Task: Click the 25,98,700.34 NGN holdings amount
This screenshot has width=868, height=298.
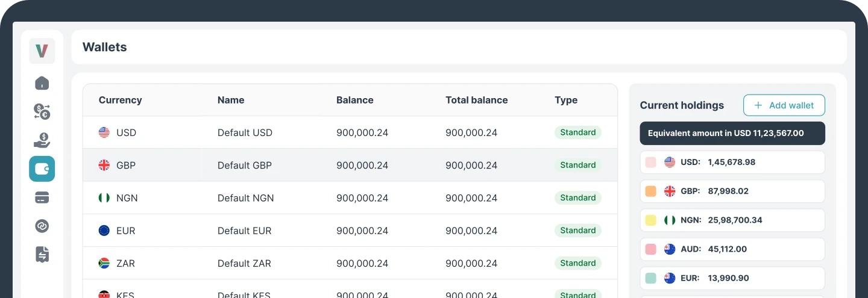Action: 735,220
